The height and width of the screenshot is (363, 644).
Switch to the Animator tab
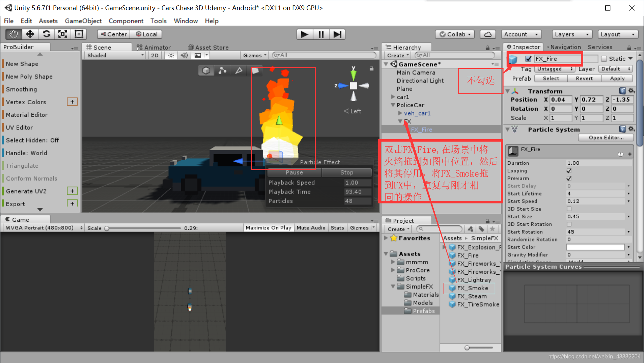click(x=154, y=48)
